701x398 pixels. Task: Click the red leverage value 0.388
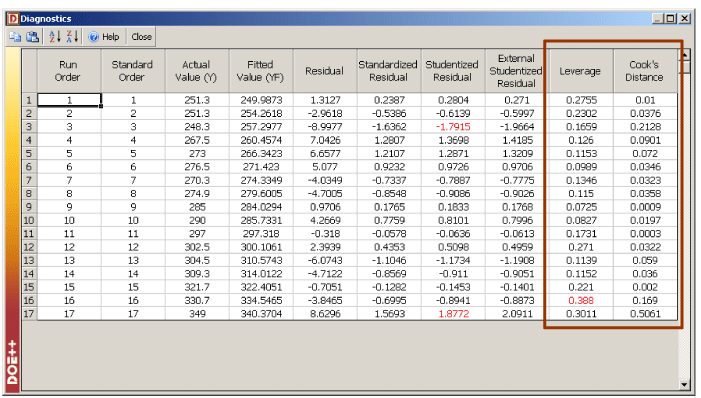581,300
